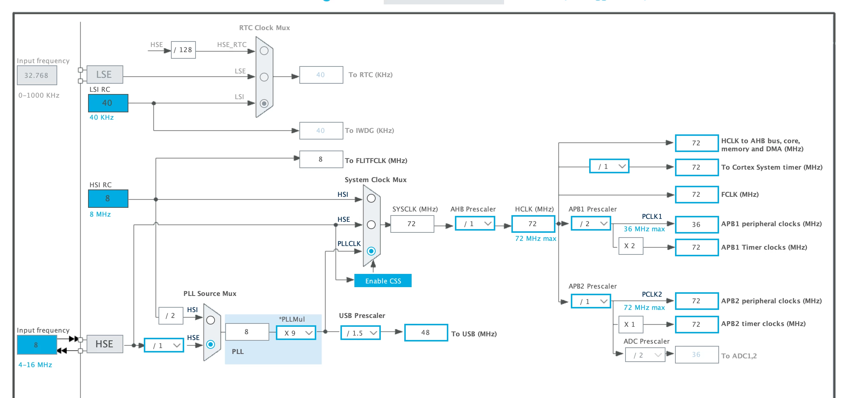Screen dimensions: 868x398
Task: Click the HSE / 128 divider box
Action: coord(183,50)
